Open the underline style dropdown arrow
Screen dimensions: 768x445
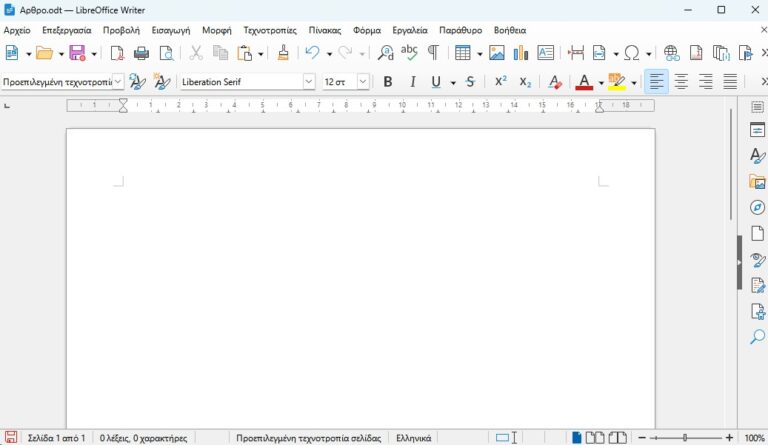tap(453, 83)
